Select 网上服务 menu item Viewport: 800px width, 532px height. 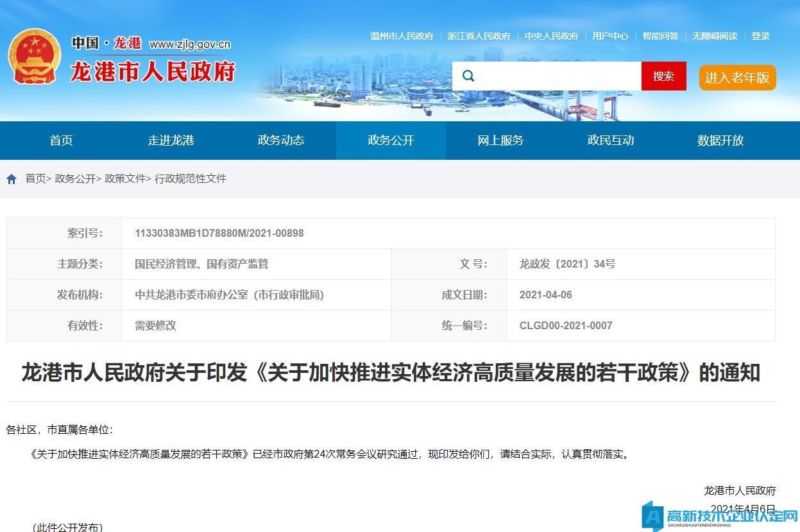[501, 141]
